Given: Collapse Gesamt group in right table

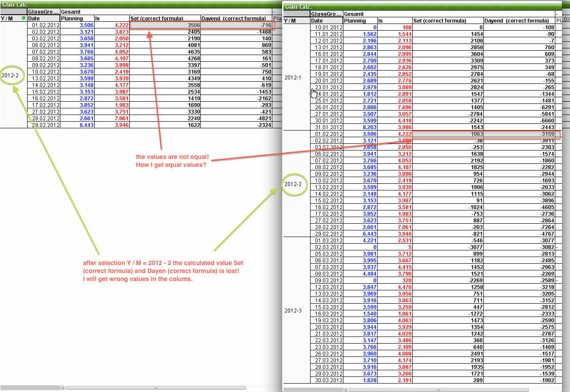Looking at the screenshot, I should pyautogui.click(x=557, y=14).
